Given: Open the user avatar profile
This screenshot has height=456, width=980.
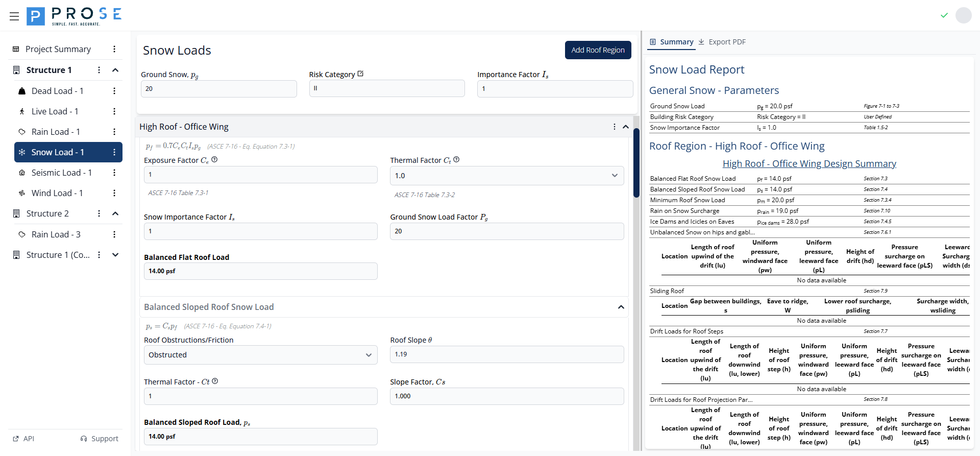Looking at the screenshot, I should pyautogui.click(x=963, y=15).
